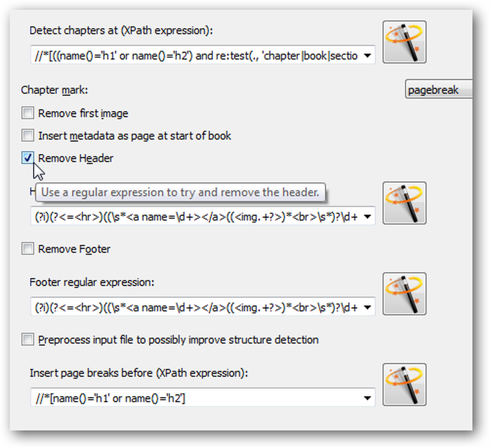Check Insert metadata as page at start of book
This screenshot has height=448, width=490.
pyautogui.click(x=28, y=135)
